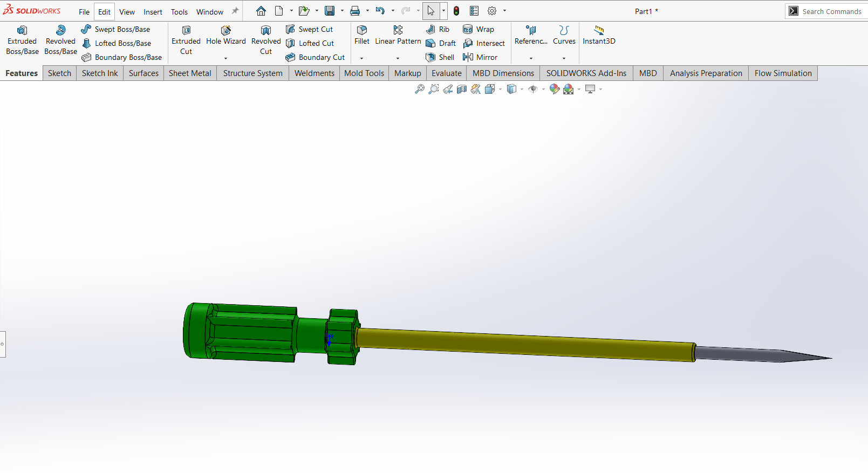Toggle Hide/Show Items eye icon
The width and height of the screenshot is (868, 473).
tap(533, 89)
